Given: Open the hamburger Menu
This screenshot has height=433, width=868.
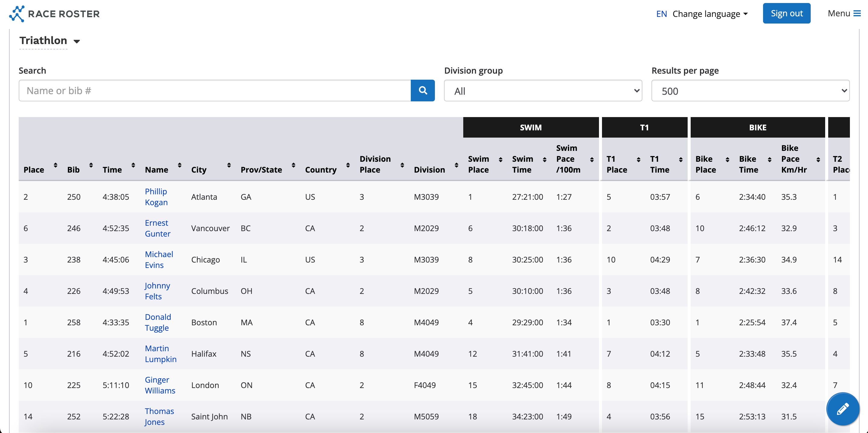Looking at the screenshot, I should pyautogui.click(x=844, y=14).
